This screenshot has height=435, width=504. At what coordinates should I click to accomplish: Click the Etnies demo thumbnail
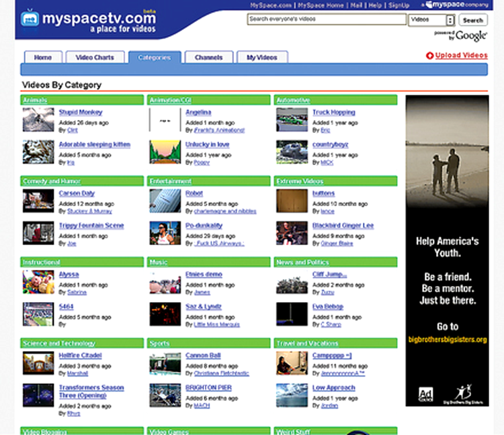[x=165, y=282]
